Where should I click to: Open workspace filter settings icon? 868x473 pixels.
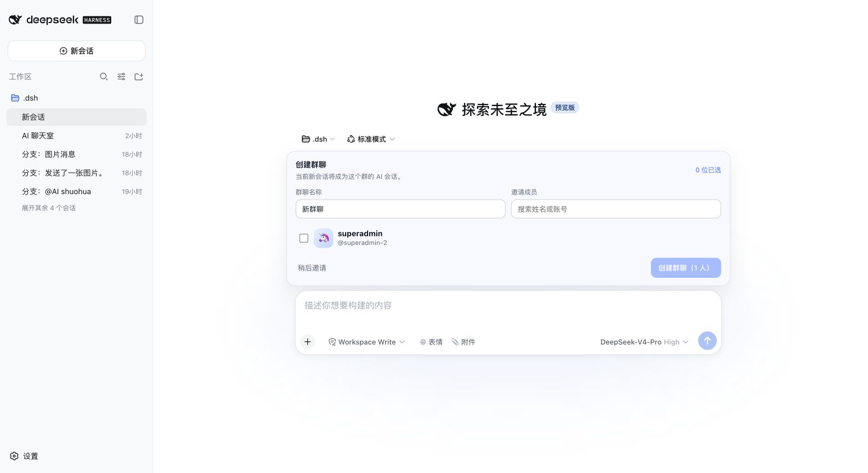tap(121, 77)
